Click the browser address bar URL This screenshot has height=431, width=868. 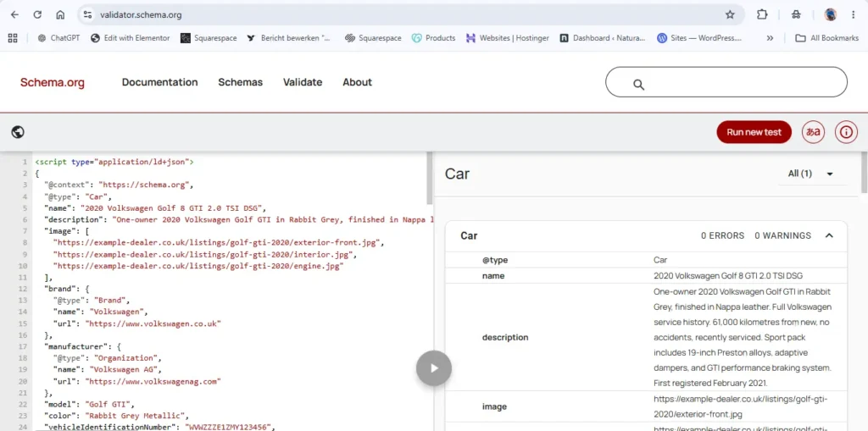point(141,15)
